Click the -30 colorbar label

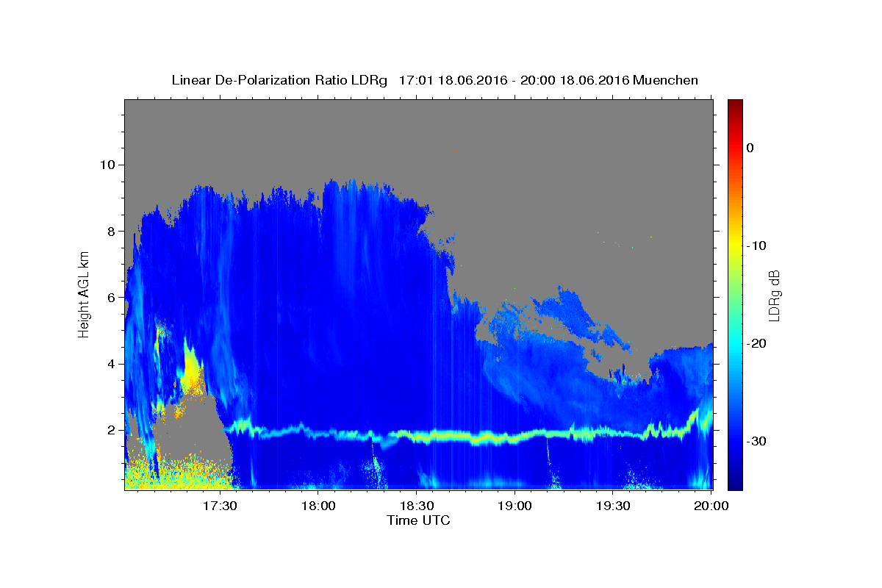pyautogui.click(x=756, y=441)
